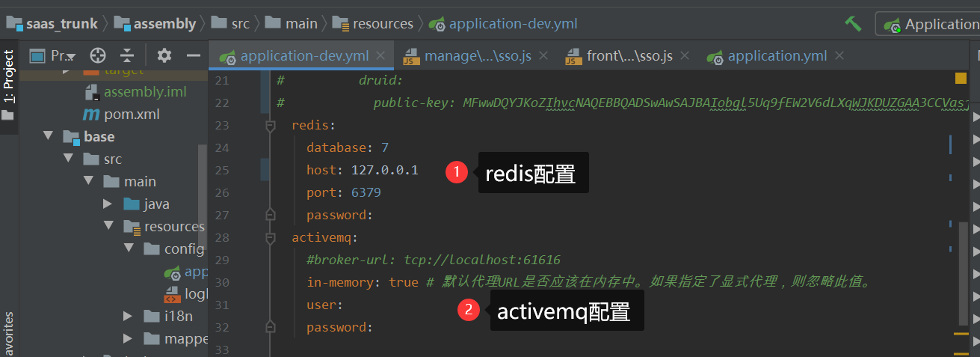Click the yellow warning inspection indicator

[961, 79]
